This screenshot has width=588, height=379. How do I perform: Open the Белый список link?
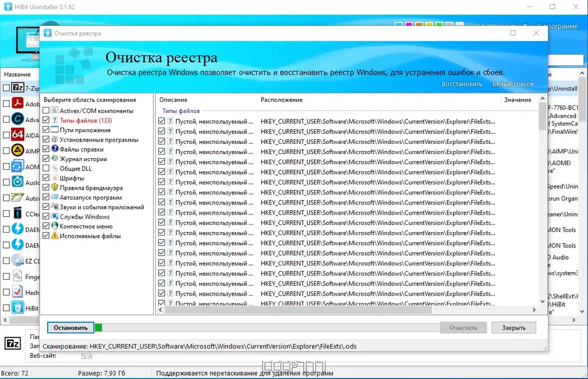tap(513, 84)
